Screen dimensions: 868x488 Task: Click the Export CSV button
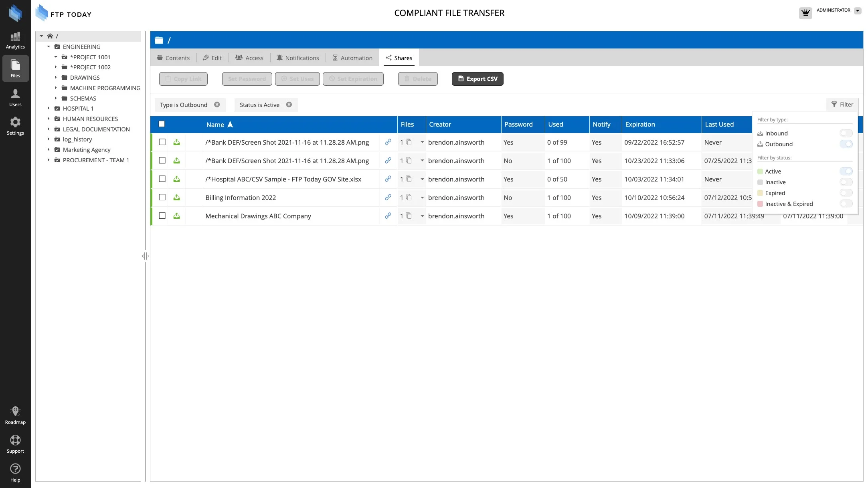tap(477, 79)
